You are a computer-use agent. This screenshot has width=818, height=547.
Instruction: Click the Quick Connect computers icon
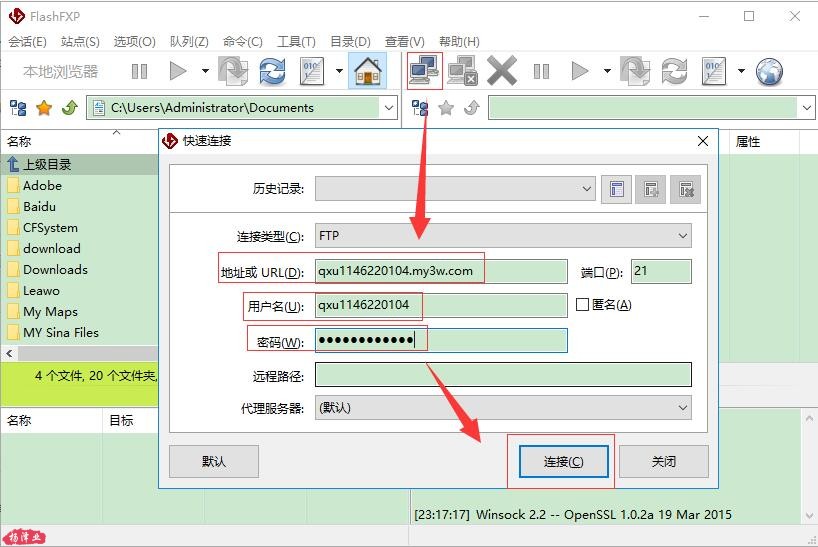point(424,70)
